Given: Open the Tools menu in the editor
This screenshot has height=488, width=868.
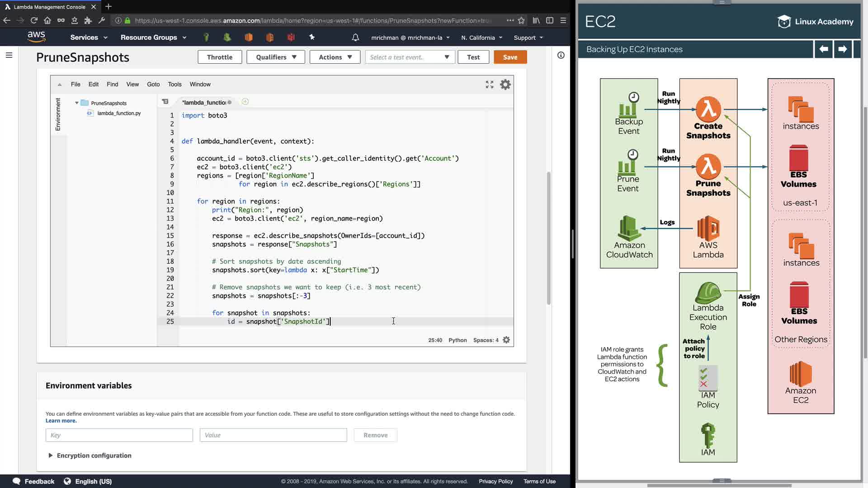Looking at the screenshot, I should pyautogui.click(x=175, y=84).
